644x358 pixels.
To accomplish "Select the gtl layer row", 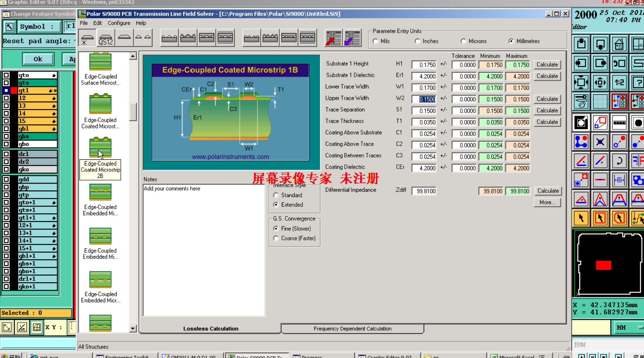I will point(37,91).
